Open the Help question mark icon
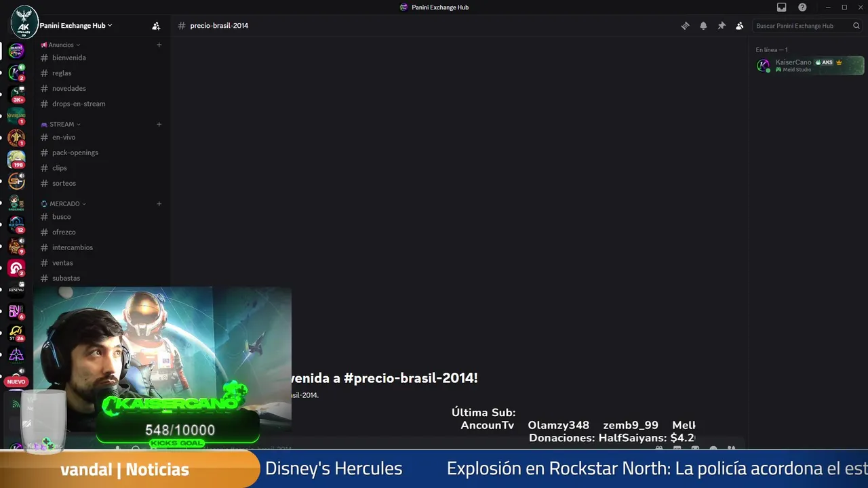 tap(802, 7)
